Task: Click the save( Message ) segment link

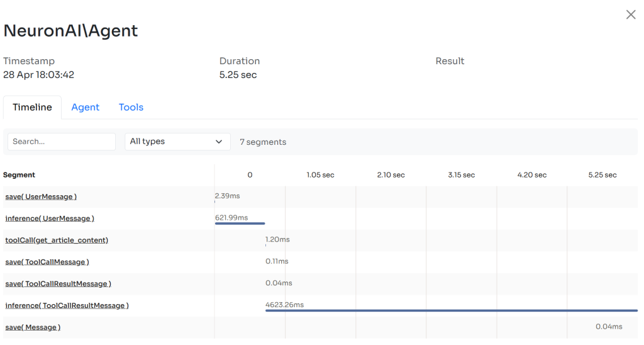Action: tap(33, 327)
